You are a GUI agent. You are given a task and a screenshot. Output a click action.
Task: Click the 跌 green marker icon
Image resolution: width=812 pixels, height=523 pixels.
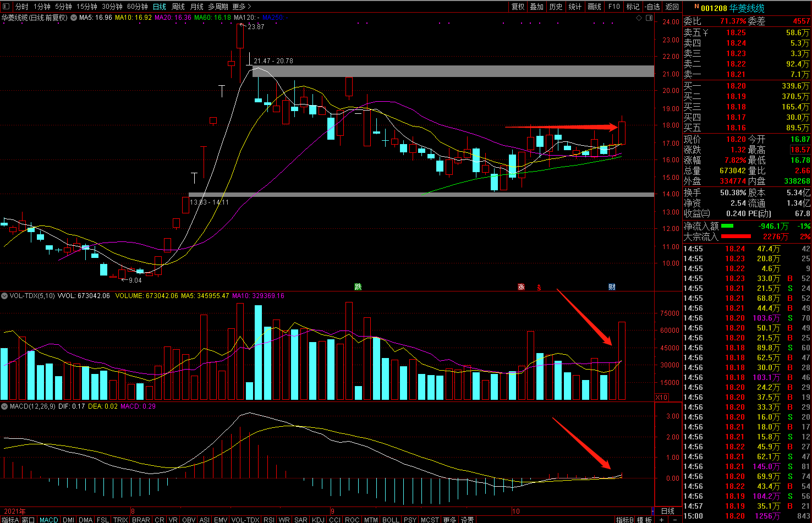(x=358, y=287)
